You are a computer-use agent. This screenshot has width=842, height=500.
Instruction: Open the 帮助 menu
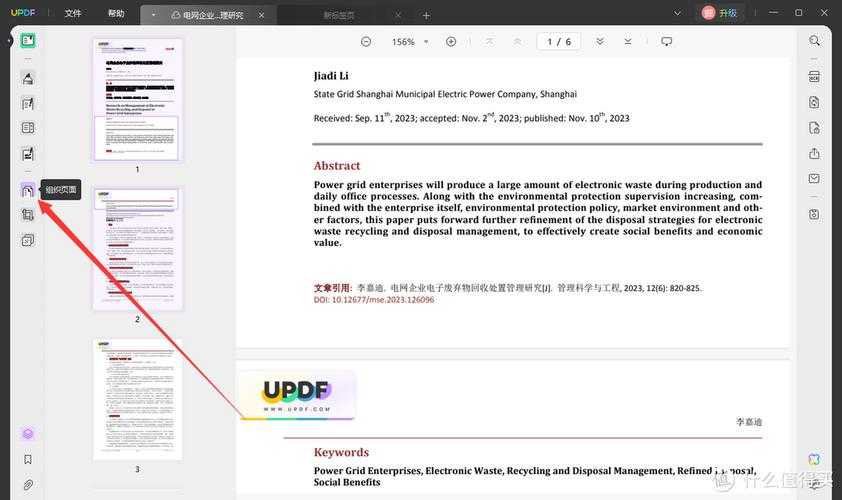116,14
